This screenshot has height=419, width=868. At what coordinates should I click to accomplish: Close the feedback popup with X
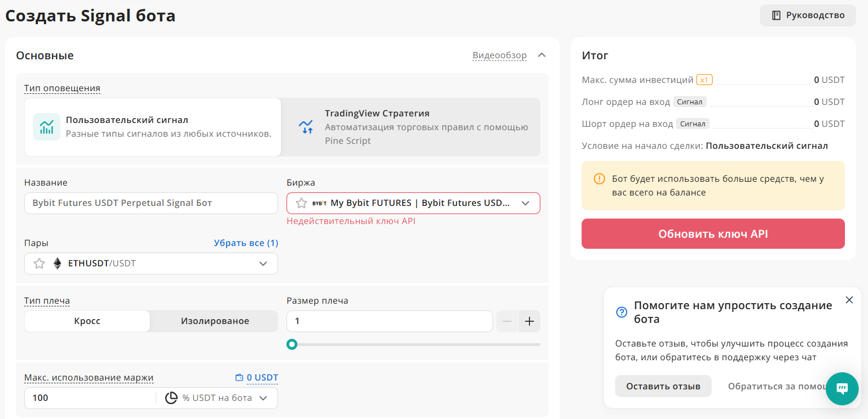click(849, 300)
